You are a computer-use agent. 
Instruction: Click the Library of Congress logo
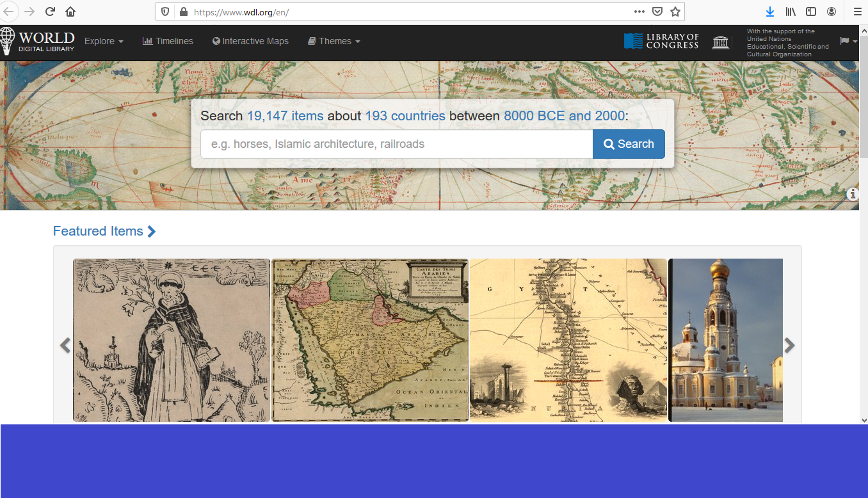pos(661,42)
